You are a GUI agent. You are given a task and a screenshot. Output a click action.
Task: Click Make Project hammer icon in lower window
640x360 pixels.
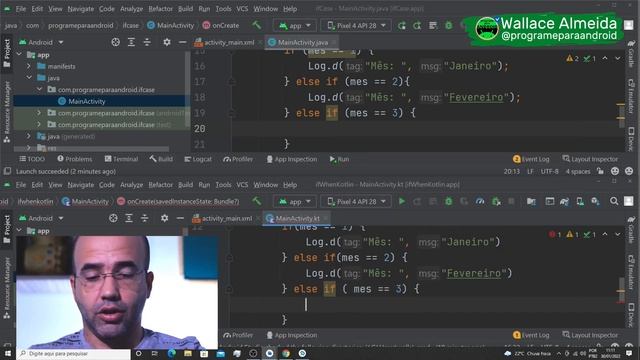256,201
